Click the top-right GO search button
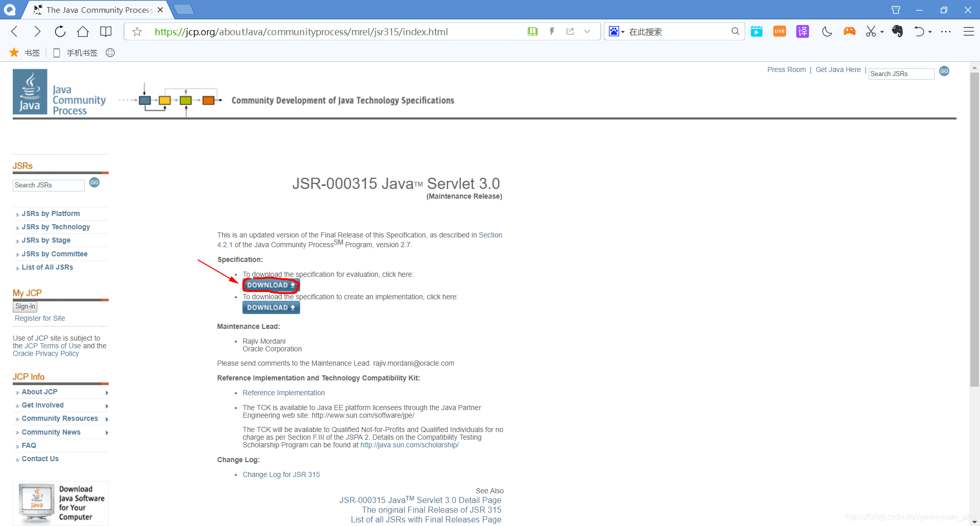 944,71
